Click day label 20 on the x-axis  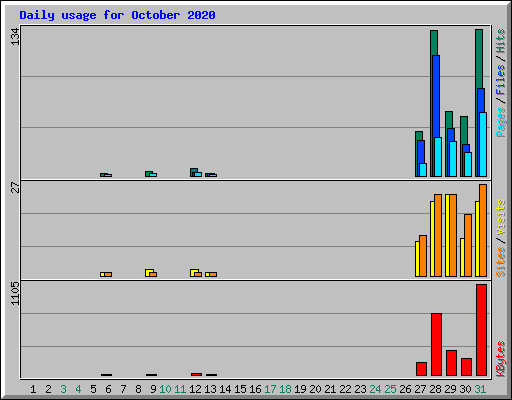click(x=315, y=389)
